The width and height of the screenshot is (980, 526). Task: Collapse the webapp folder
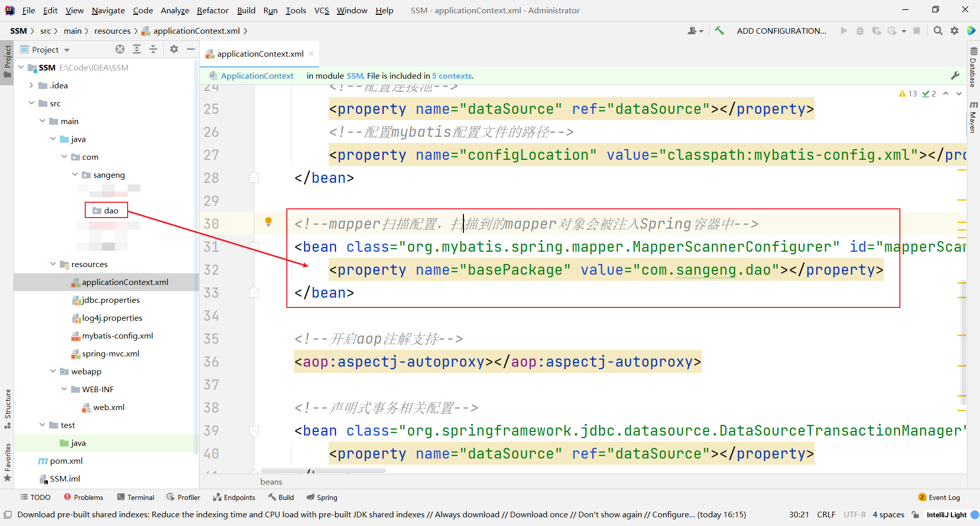click(53, 371)
